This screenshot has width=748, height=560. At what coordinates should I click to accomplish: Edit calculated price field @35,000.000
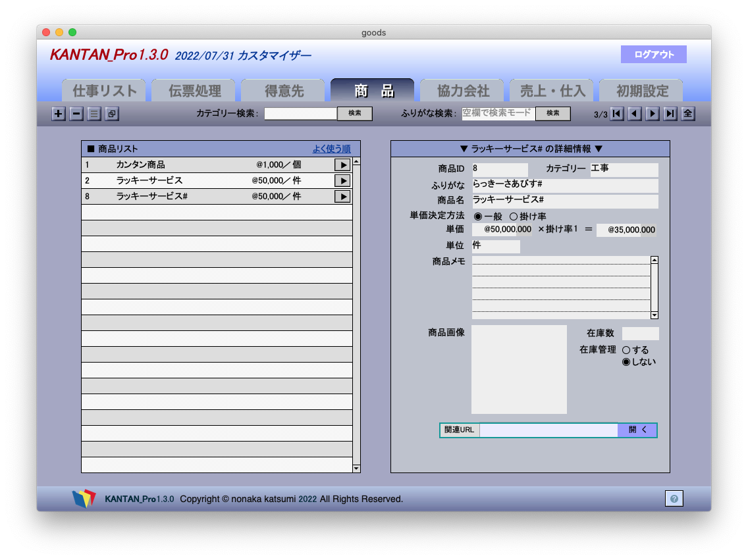(x=626, y=230)
